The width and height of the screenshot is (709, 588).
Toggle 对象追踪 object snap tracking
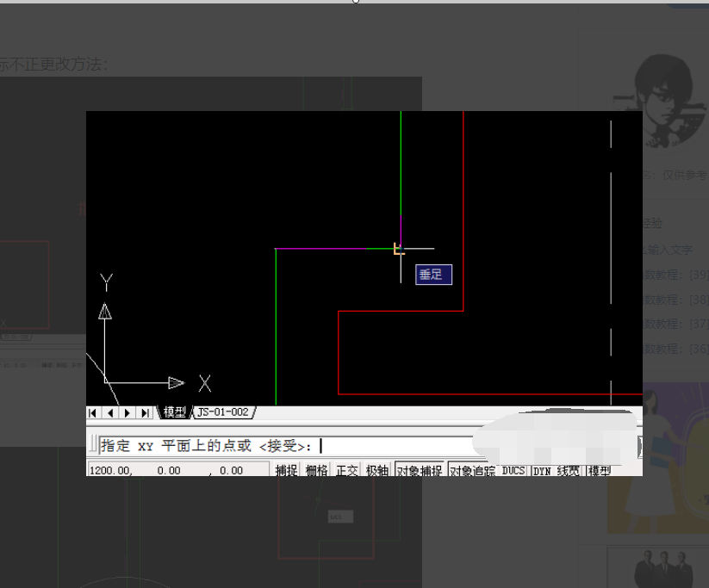coord(472,470)
